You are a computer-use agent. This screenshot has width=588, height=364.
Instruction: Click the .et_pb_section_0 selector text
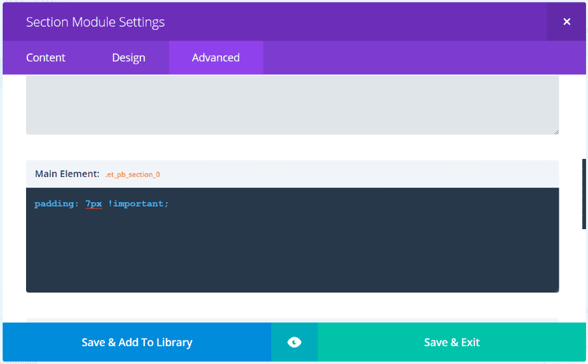[133, 175]
